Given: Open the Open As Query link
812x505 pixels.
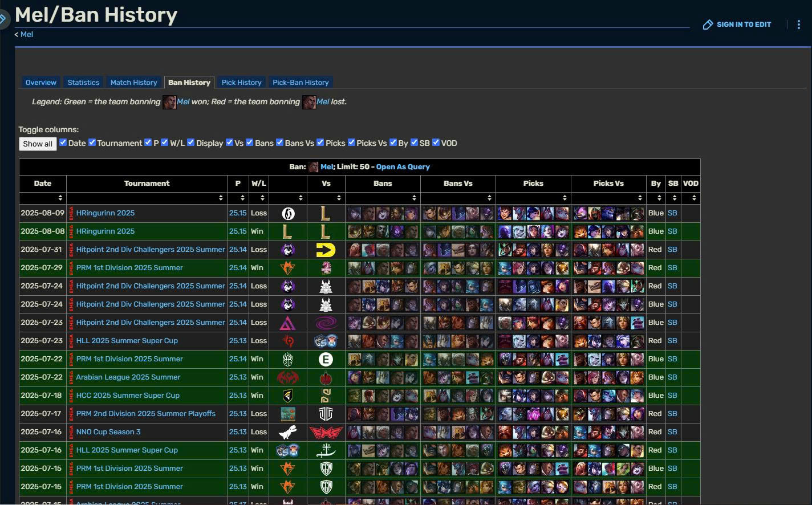Looking at the screenshot, I should pyautogui.click(x=403, y=167).
